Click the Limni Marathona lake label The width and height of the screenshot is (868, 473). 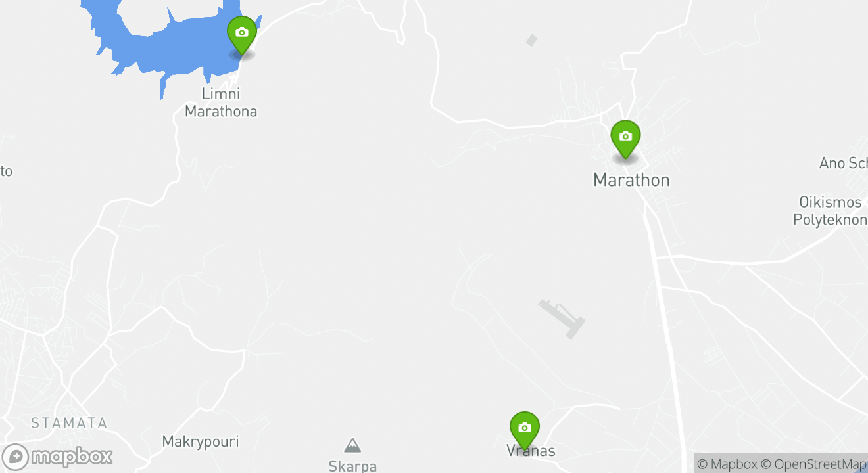(221, 102)
